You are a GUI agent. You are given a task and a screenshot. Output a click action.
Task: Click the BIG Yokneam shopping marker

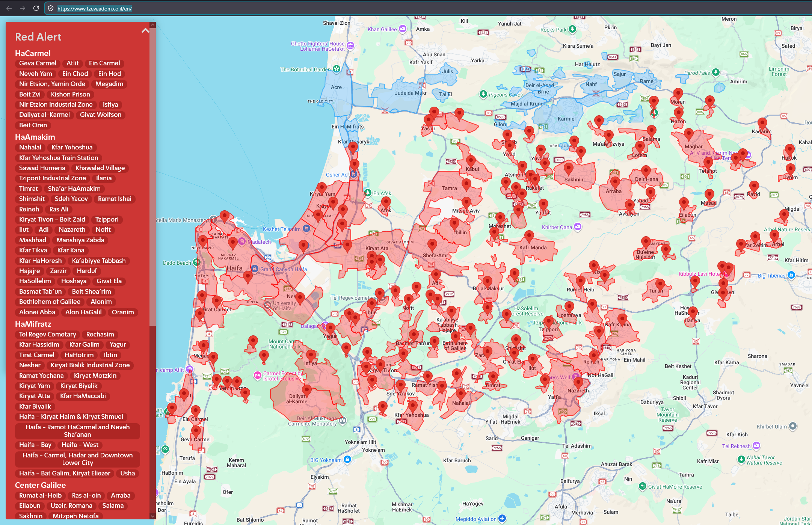pyautogui.click(x=347, y=459)
